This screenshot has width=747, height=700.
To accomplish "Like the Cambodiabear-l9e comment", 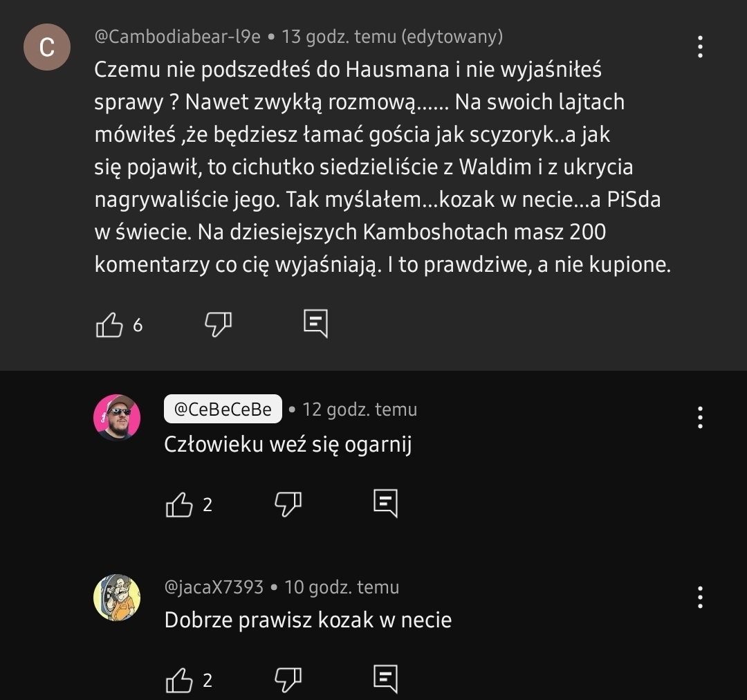I will click(109, 324).
